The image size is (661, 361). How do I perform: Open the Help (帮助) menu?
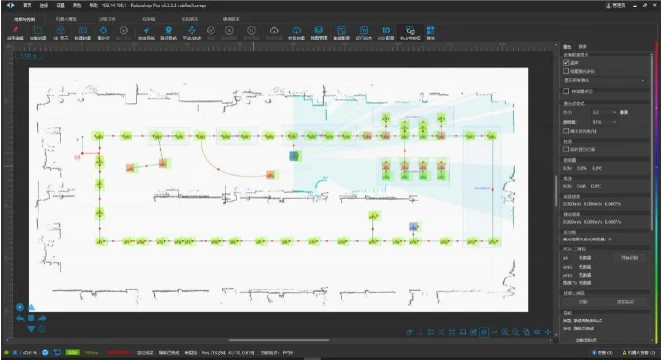click(x=93, y=5)
